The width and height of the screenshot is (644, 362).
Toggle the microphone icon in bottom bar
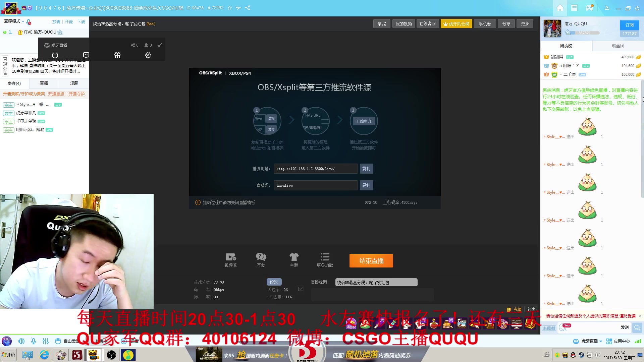(33, 341)
